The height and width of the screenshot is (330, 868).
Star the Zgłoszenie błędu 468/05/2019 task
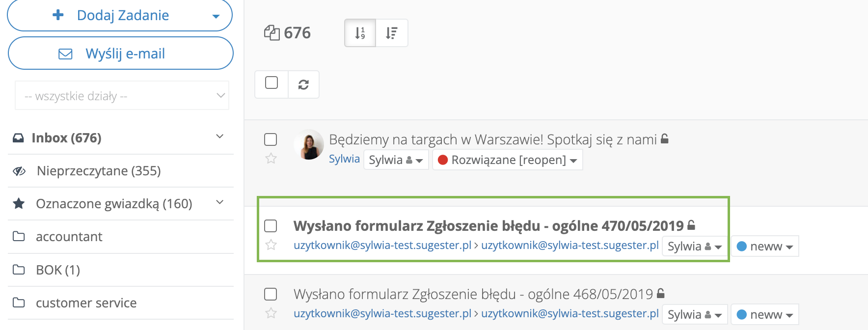pos(271,313)
